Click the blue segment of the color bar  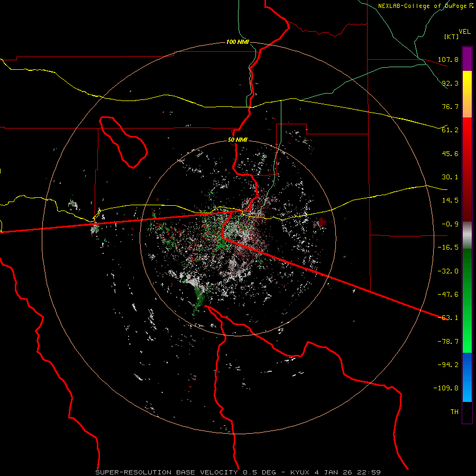(x=467, y=377)
